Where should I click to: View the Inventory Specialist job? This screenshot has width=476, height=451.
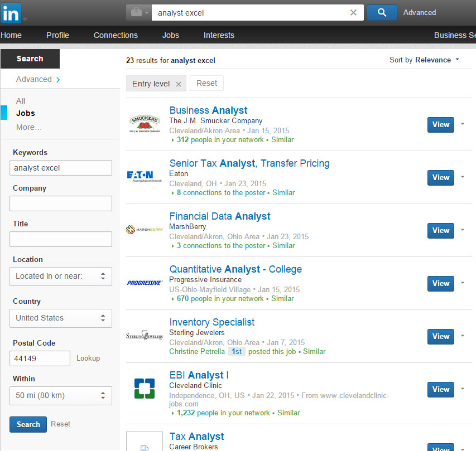(x=441, y=337)
